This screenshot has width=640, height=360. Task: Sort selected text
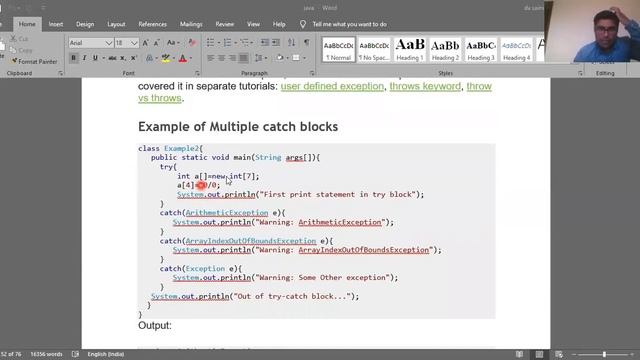tap(291, 42)
